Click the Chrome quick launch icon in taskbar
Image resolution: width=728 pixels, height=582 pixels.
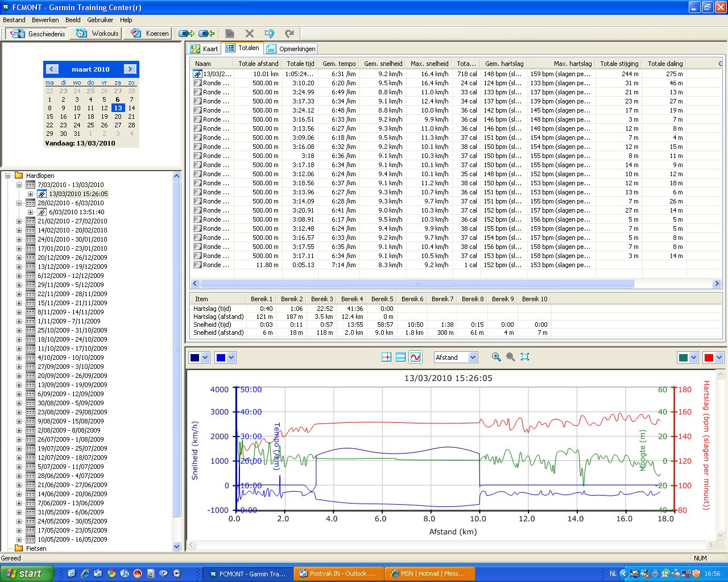[111, 573]
